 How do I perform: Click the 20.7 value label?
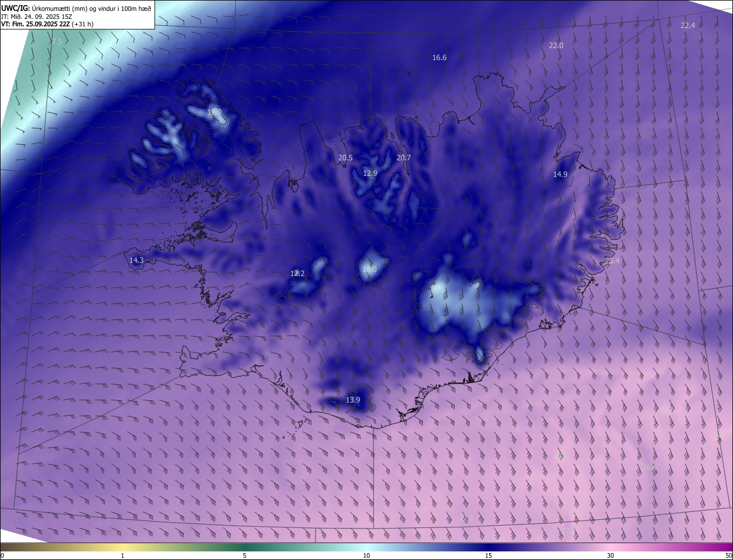pos(404,157)
